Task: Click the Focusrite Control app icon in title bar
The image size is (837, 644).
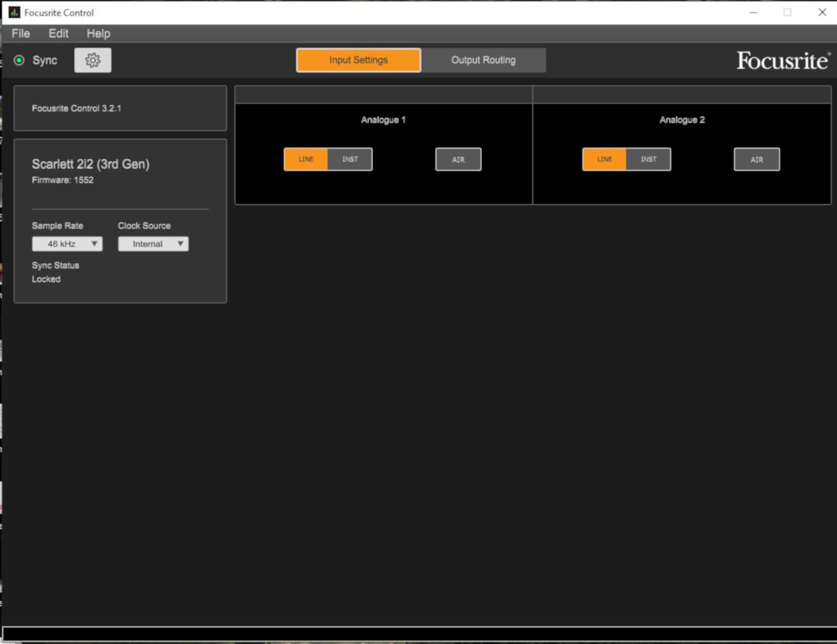Action: (14, 13)
